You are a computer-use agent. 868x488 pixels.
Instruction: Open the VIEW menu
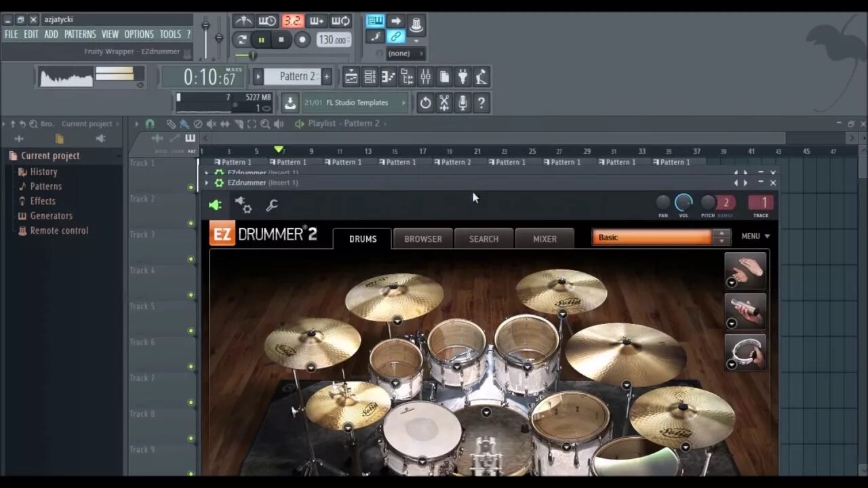coord(110,34)
